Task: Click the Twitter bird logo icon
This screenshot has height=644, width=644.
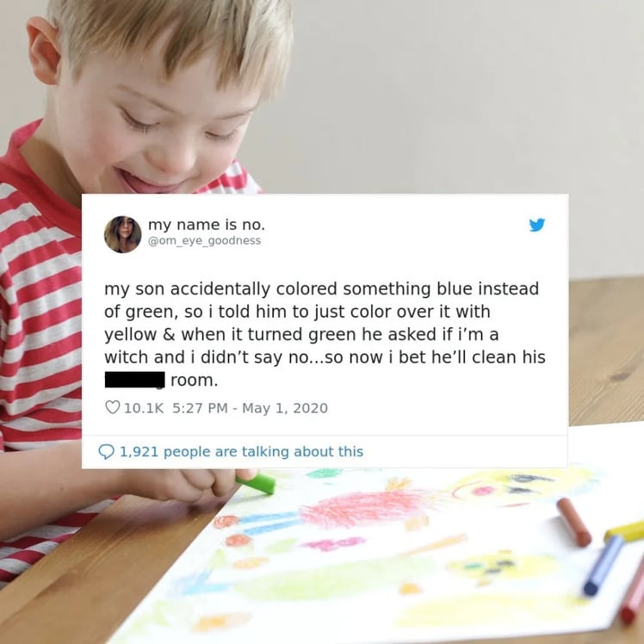Action: point(536,225)
